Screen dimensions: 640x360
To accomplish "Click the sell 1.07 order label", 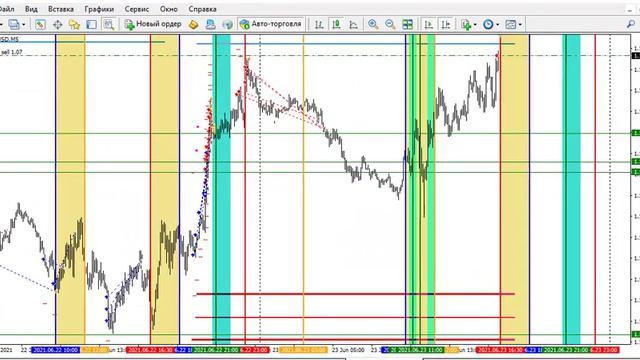I will tap(11, 52).
